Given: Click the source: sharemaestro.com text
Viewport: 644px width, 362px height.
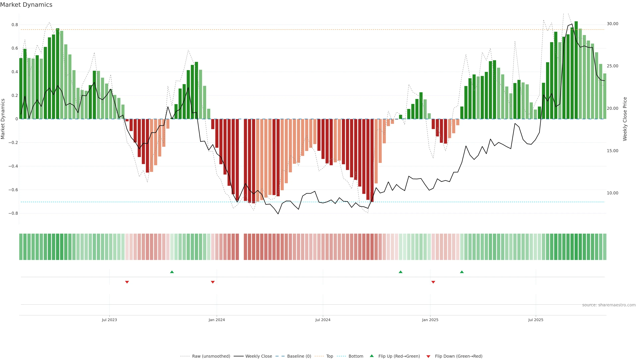Looking at the screenshot, I should [x=609, y=305].
